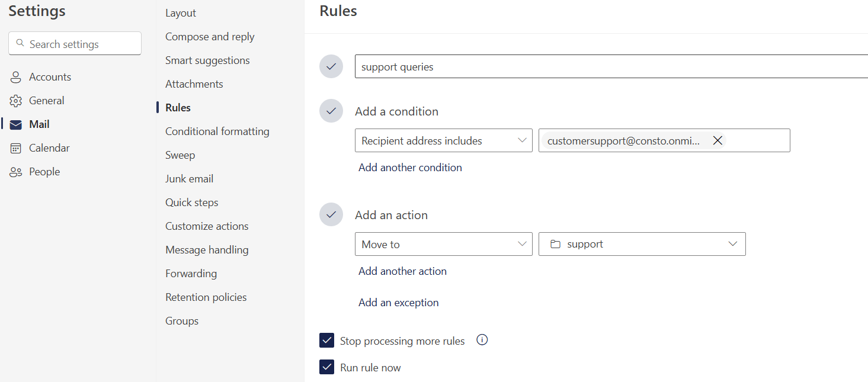Viewport: 868px width, 382px height.
Task: Select the Calendar icon in the sidebar
Action: tap(16, 147)
